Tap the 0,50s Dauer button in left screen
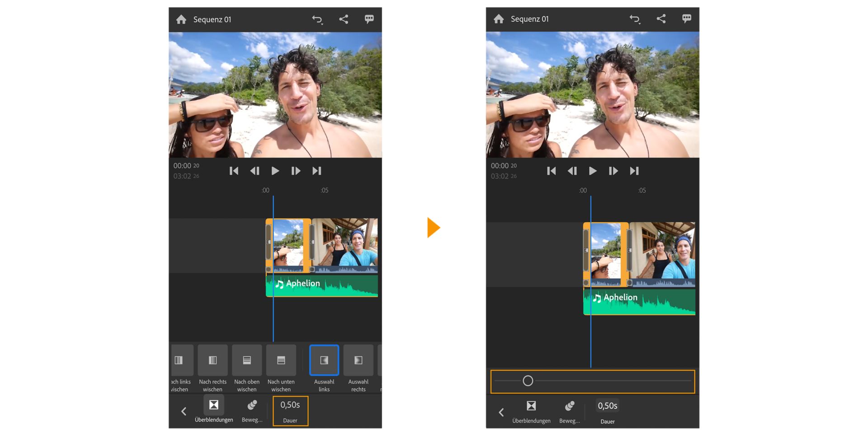 (290, 411)
